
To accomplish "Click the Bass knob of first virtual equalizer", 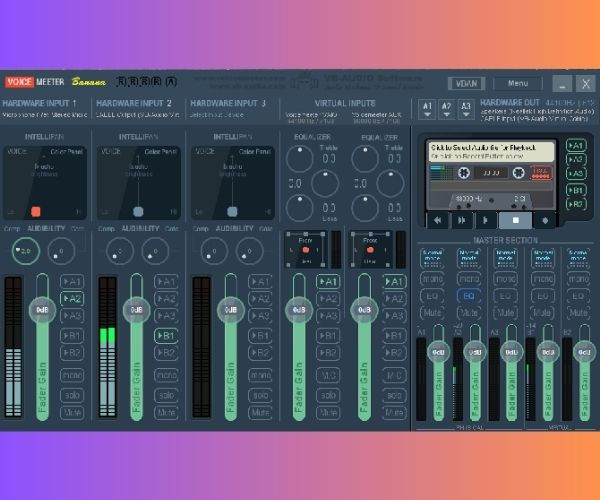I will 299,208.
